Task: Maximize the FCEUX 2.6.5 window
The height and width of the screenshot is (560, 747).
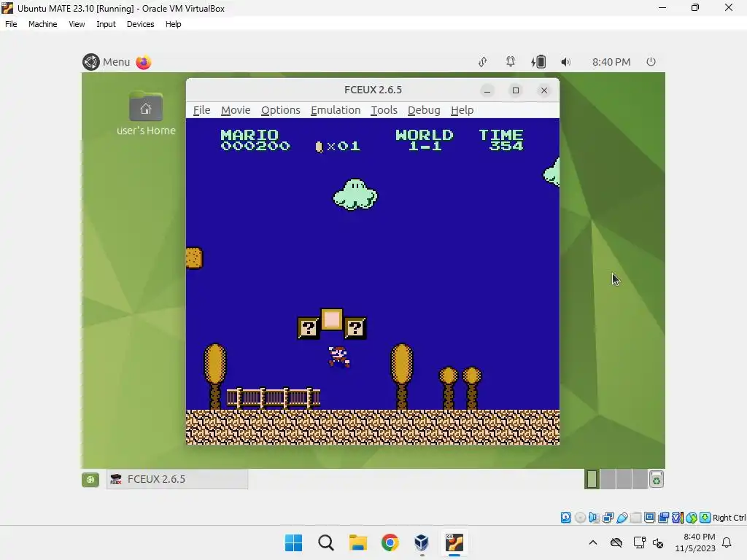Action: [x=516, y=90]
